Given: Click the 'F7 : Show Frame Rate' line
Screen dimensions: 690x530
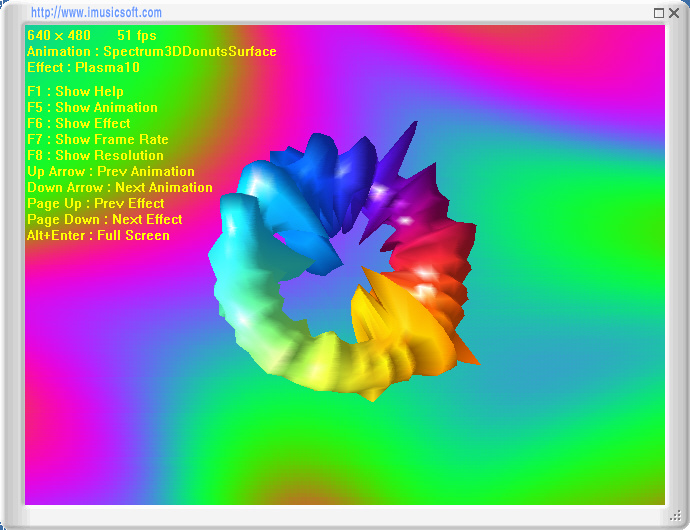Looking at the screenshot, I should point(98,140).
